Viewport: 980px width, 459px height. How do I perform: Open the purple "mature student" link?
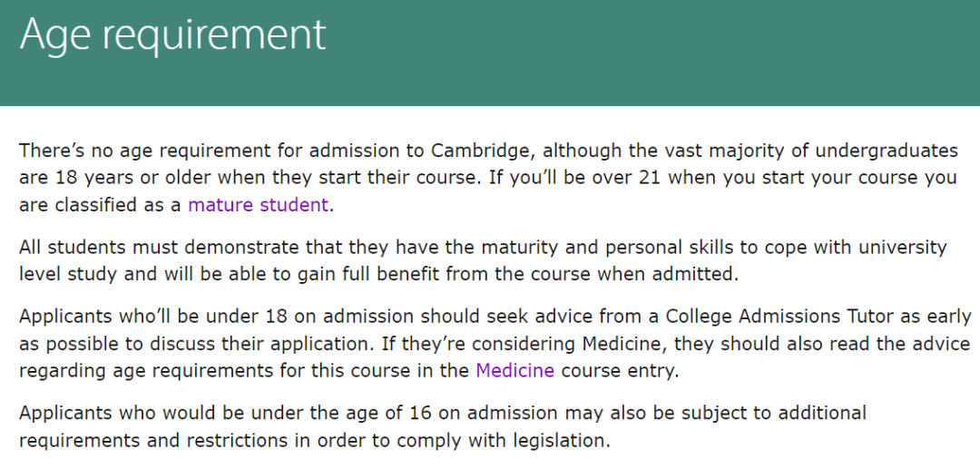[258, 205]
